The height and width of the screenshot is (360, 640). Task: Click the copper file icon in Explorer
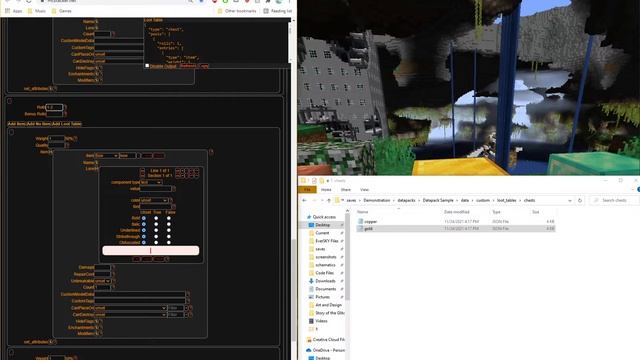[x=360, y=221]
